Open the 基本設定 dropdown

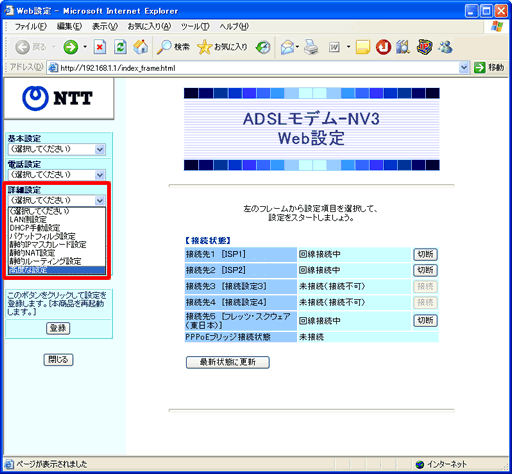(x=57, y=149)
